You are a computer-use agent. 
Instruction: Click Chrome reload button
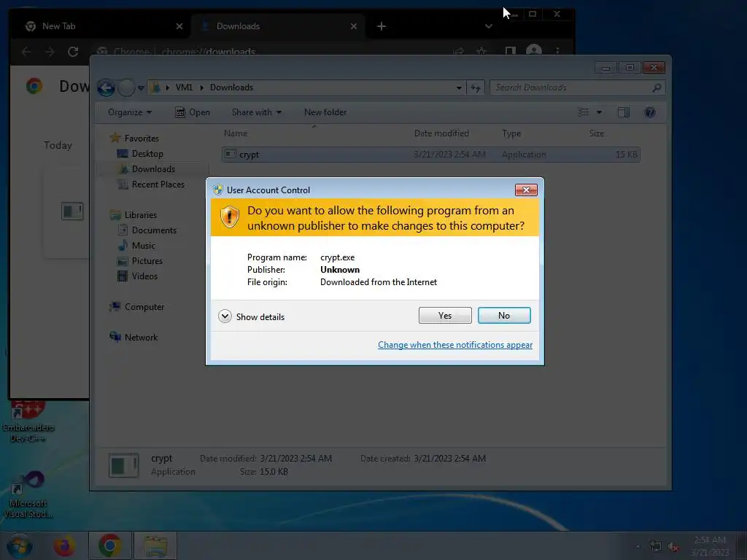(73, 52)
